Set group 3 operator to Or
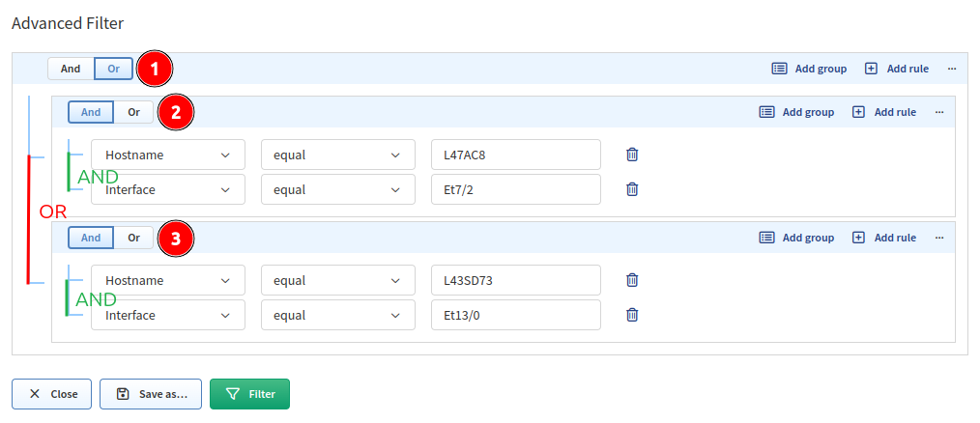Image resolution: width=980 pixels, height=423 pixels. 133,238
